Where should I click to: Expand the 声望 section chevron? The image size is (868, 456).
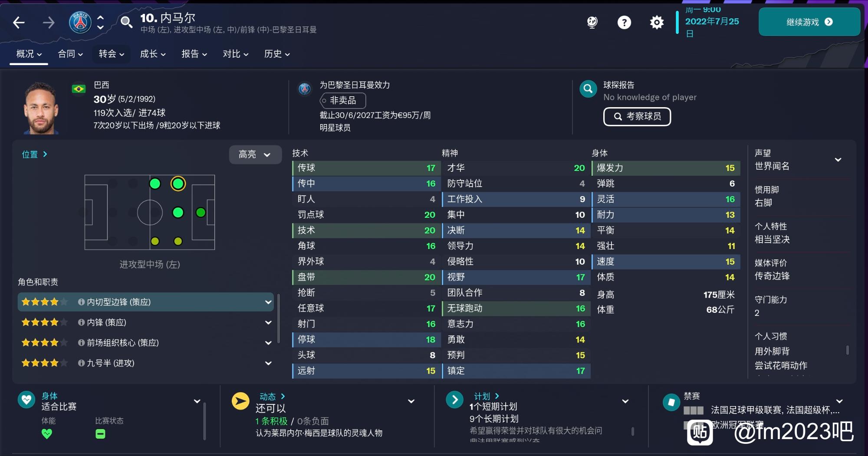[x=838, y=160]
